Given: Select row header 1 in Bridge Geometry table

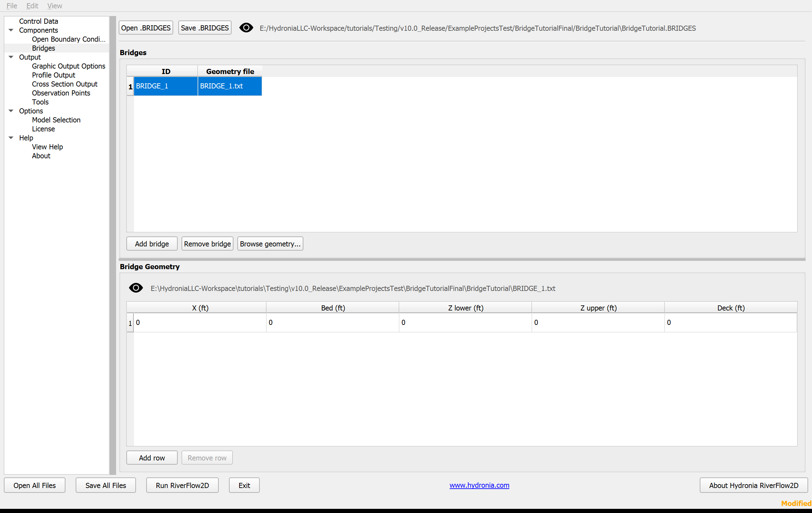Looking at the screenshot, I should (130, 323).
